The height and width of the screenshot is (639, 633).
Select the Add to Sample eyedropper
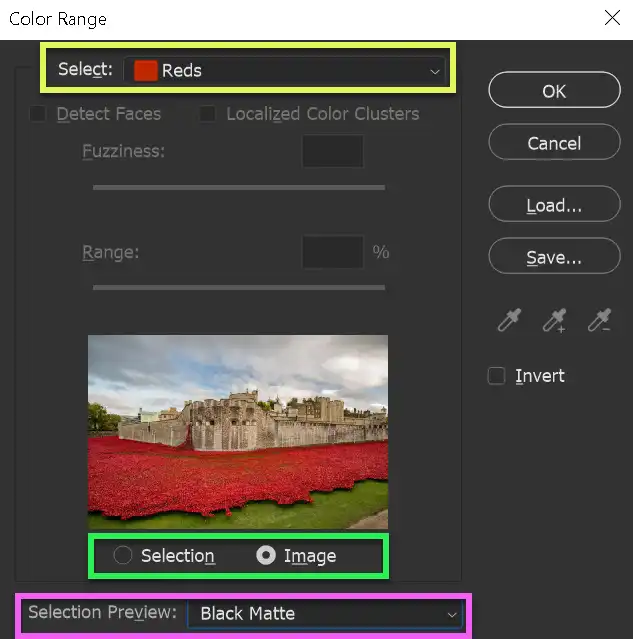555,320
